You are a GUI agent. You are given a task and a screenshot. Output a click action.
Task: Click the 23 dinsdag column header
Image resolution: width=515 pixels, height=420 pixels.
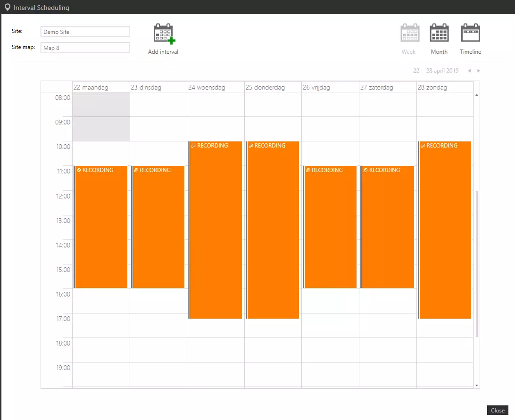(158, 87)
